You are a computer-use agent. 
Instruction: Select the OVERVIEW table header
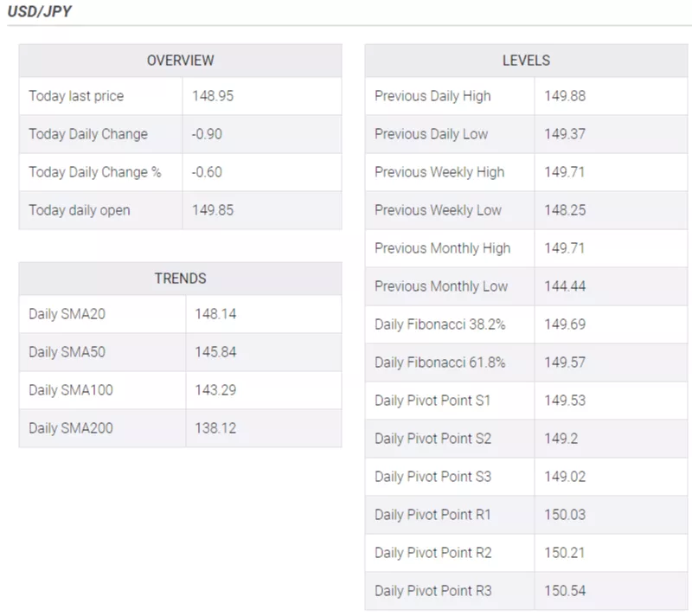[180, 61]
